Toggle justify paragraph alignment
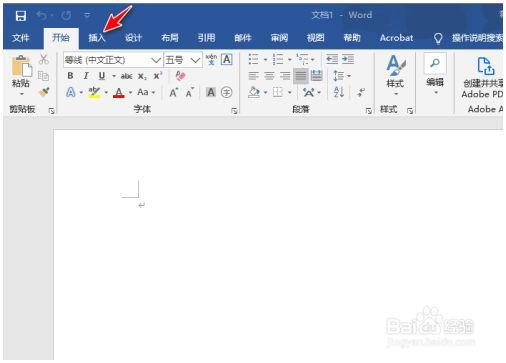Viewport: 506px width, 363px height. coord(300,76)
